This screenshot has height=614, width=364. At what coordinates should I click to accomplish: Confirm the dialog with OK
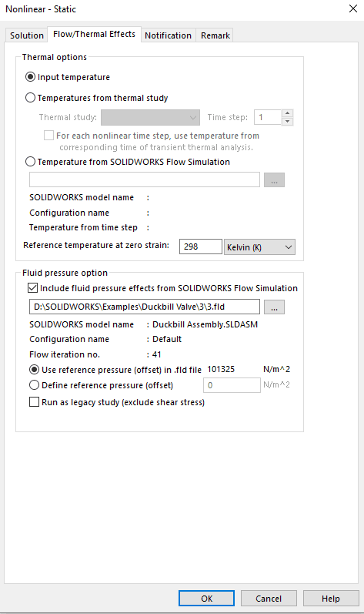(x=206, y=599)
